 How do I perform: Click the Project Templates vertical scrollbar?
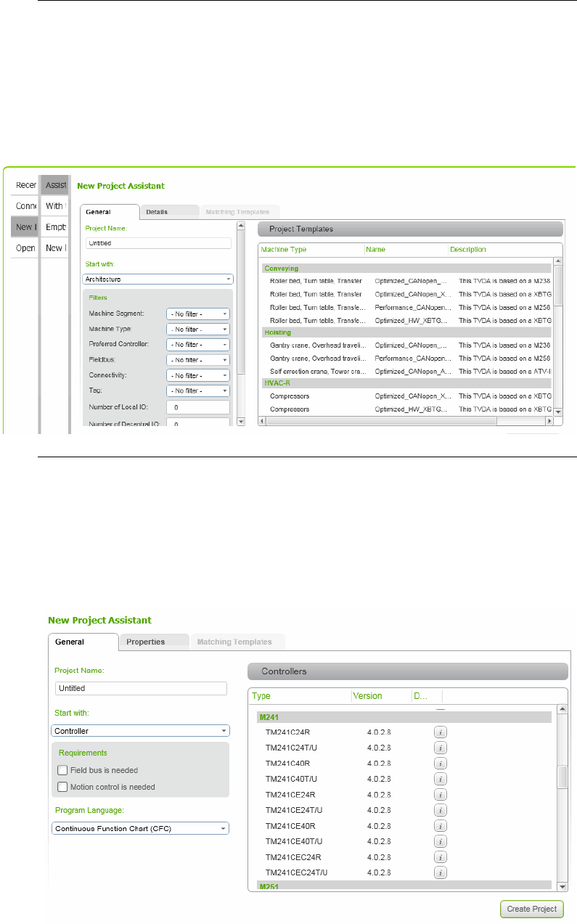point(558,336)
